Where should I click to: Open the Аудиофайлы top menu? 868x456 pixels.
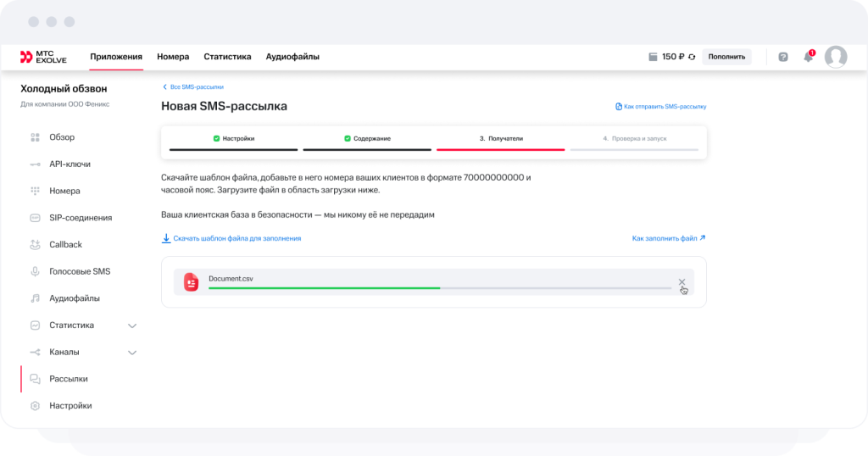[x=292, y=57]
